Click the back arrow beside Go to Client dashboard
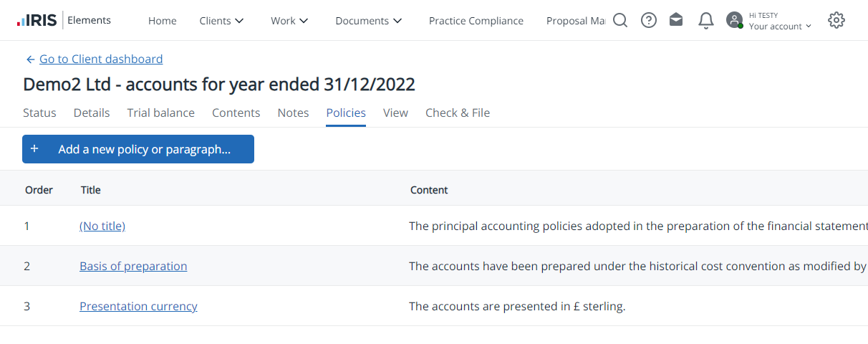Viewport: 868px width, 344px height. pos(30,59)
